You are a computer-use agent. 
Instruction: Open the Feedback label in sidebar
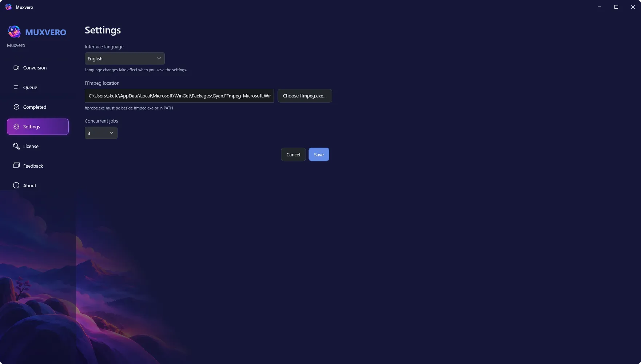click(33, 166)
